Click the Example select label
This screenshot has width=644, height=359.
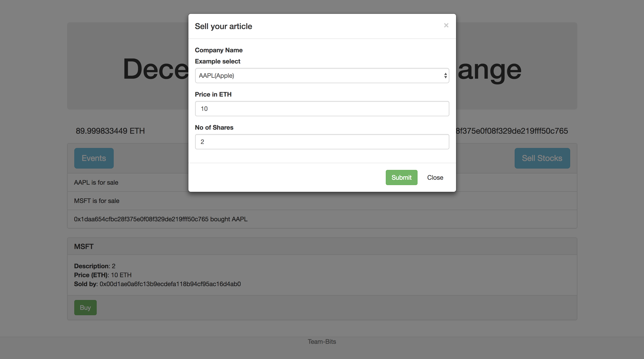[x=218, y=61]
